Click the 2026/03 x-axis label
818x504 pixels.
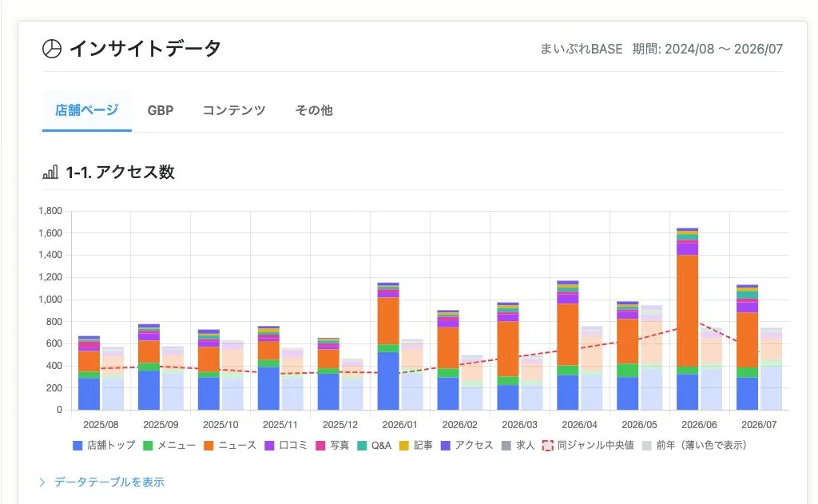(x=519, y=425)
